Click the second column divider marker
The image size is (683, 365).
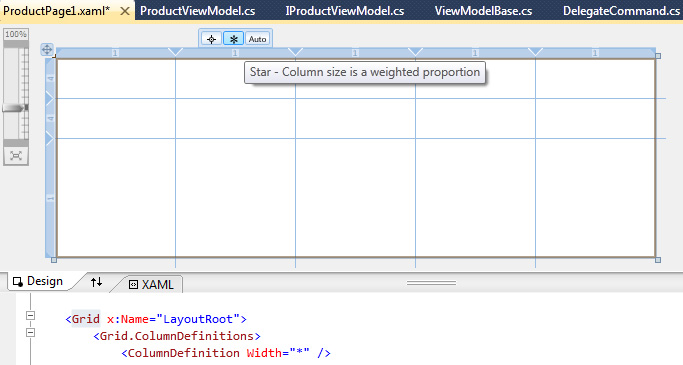pos(295,52)
